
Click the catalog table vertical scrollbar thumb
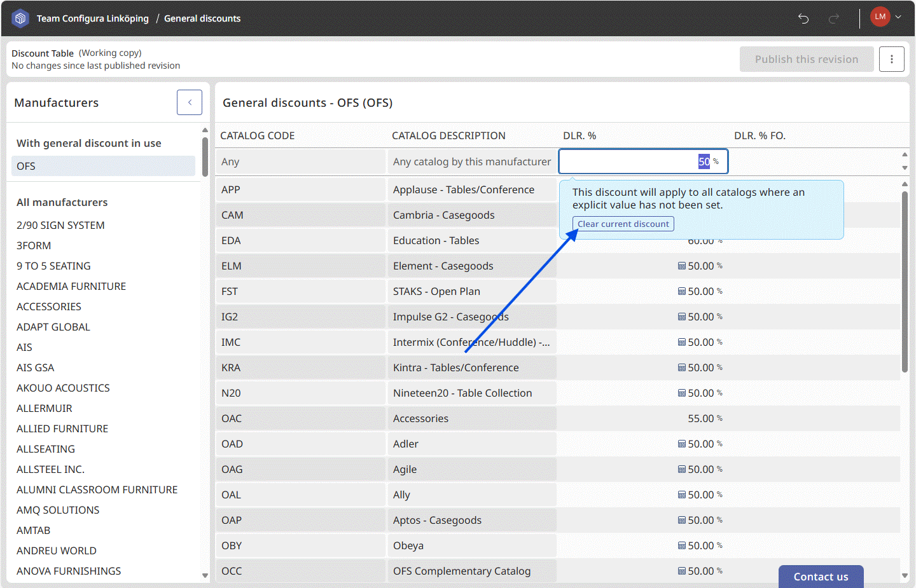click(905, 282)
